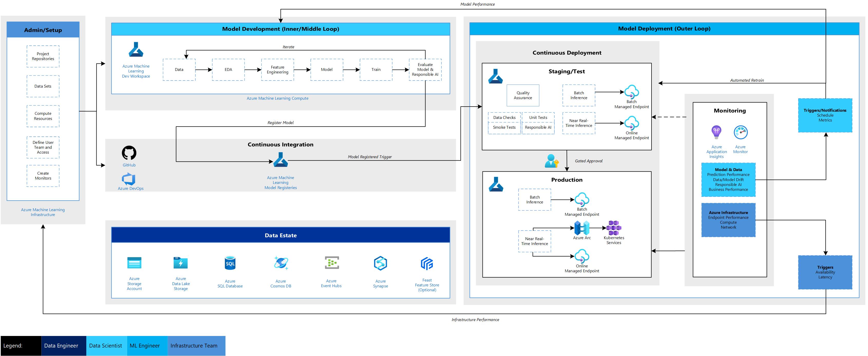The width and height of the screenshot is (868, 356).
Task: Click the Data Engineer legend swatch
Action: (64, 345)
